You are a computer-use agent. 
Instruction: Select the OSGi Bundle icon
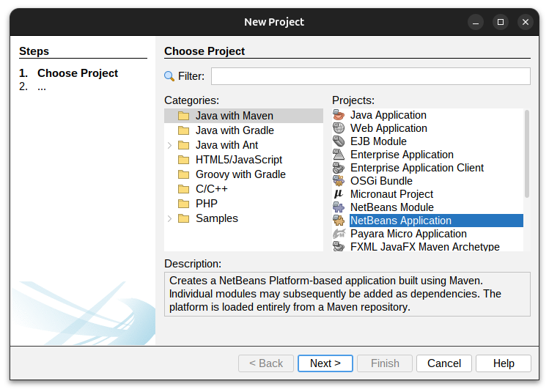[339, 181]
